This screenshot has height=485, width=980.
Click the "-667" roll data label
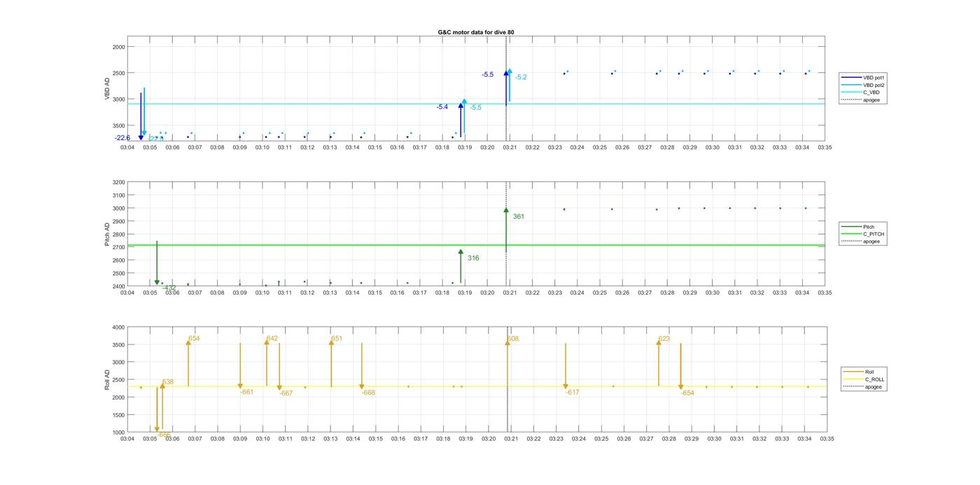286,393
